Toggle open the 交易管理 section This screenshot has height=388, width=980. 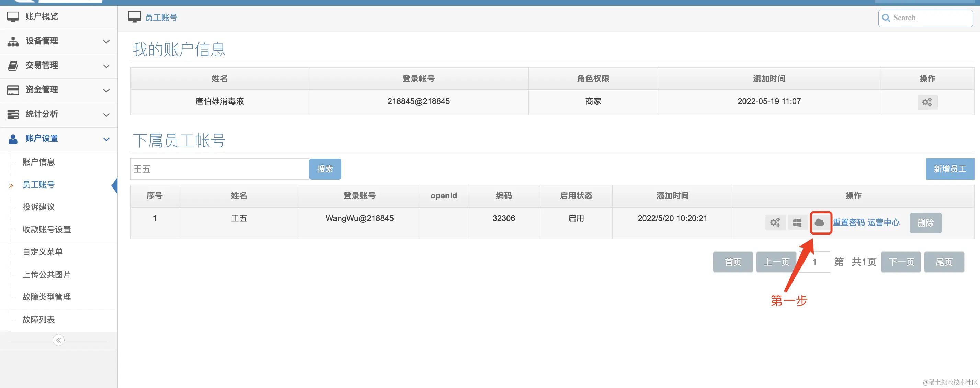(106, 66)
